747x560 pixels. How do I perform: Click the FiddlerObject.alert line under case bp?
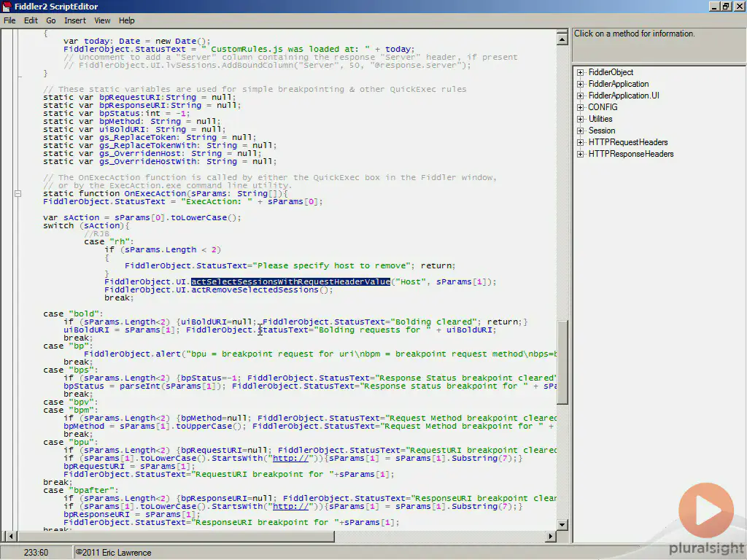tap(320, 354)
